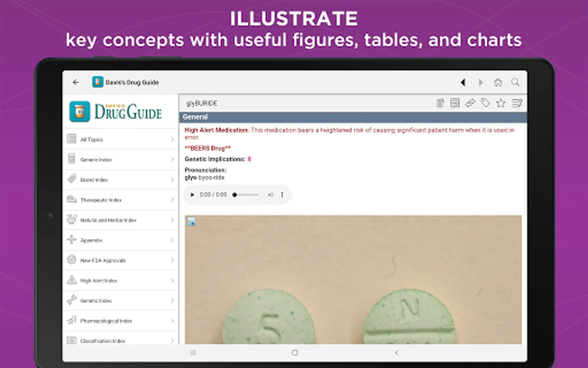Open audio player more options dots

282,195
